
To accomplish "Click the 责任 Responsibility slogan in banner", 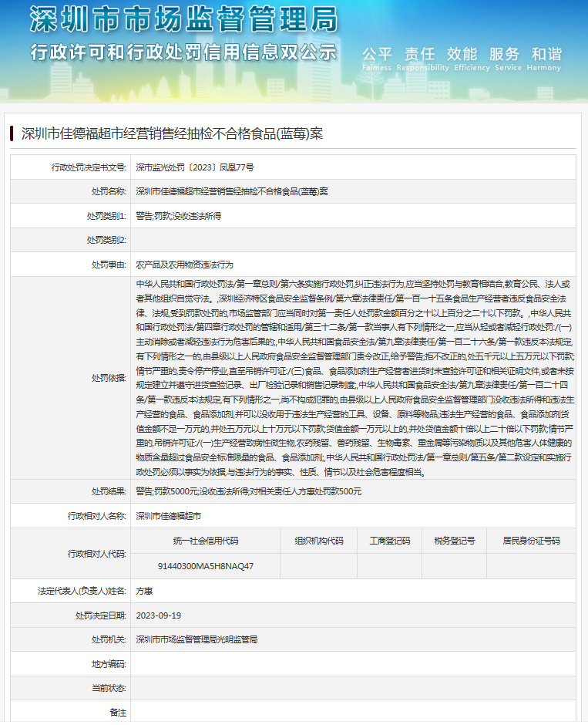I will pyautogui.click(x=422, y=59).
